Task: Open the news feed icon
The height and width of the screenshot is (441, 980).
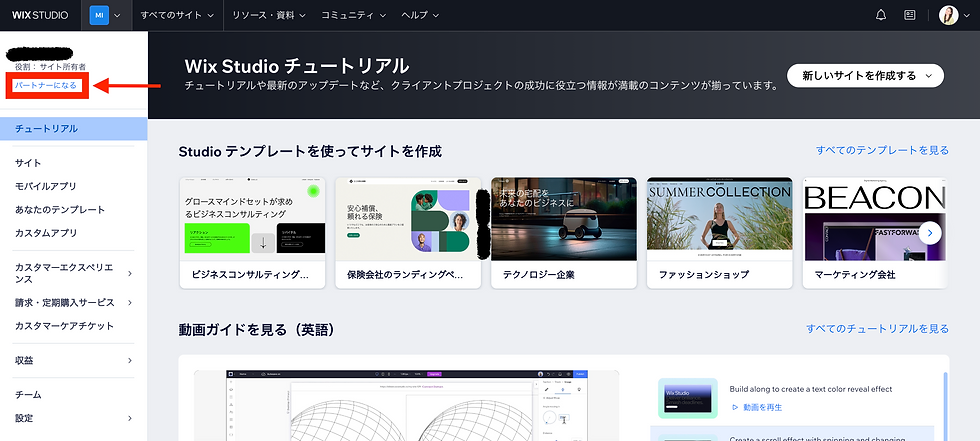Action: 910,15
